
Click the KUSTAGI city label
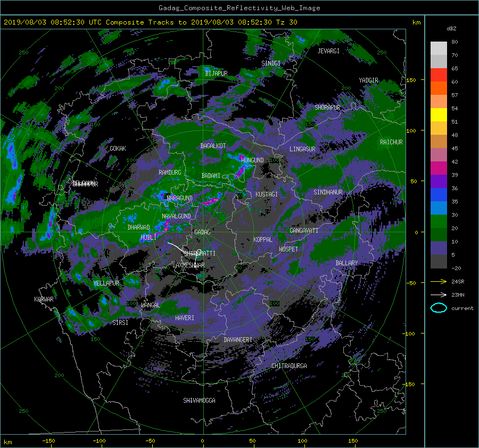point(267,194)
